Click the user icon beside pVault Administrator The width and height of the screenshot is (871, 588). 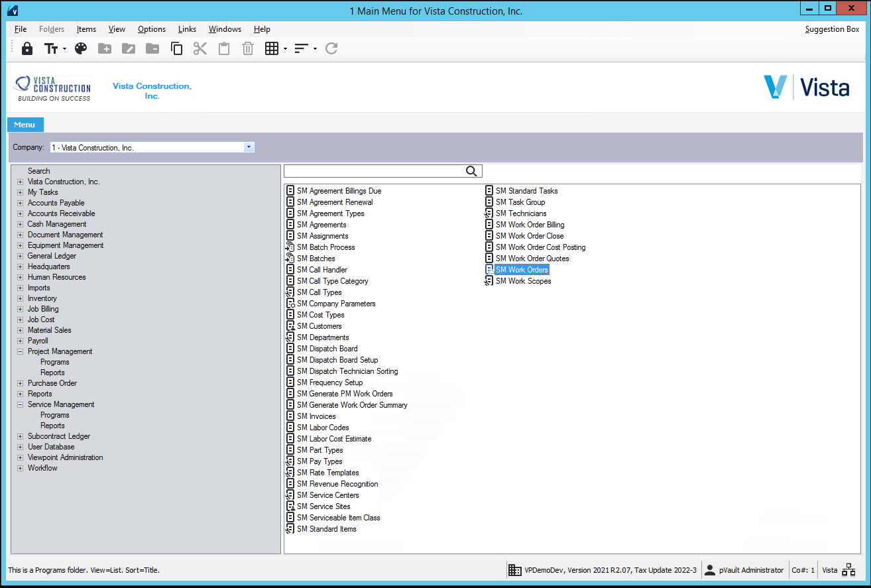[x=710, y=570]
